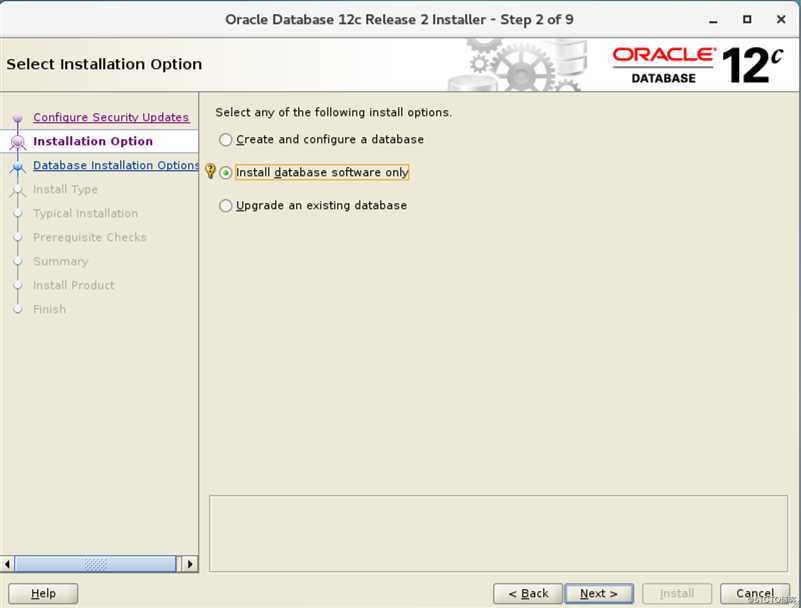Click the sidebar horizontal scrollbar thumb

95,564
